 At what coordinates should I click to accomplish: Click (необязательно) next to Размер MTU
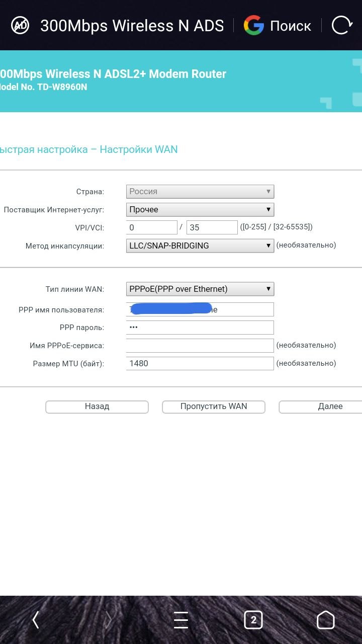coord(306,363)
